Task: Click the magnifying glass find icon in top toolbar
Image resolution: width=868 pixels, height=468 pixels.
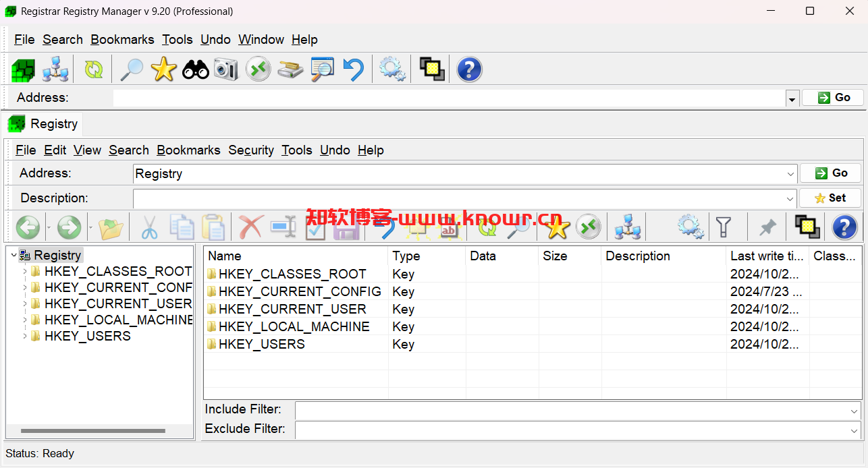Action: (131, 69)
